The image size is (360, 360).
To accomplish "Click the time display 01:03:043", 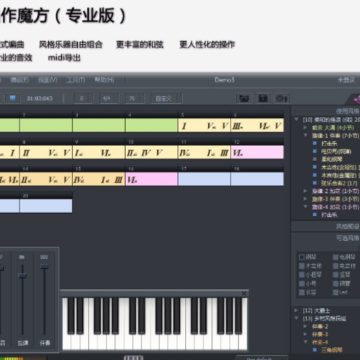I will click(x=40, y=99).
